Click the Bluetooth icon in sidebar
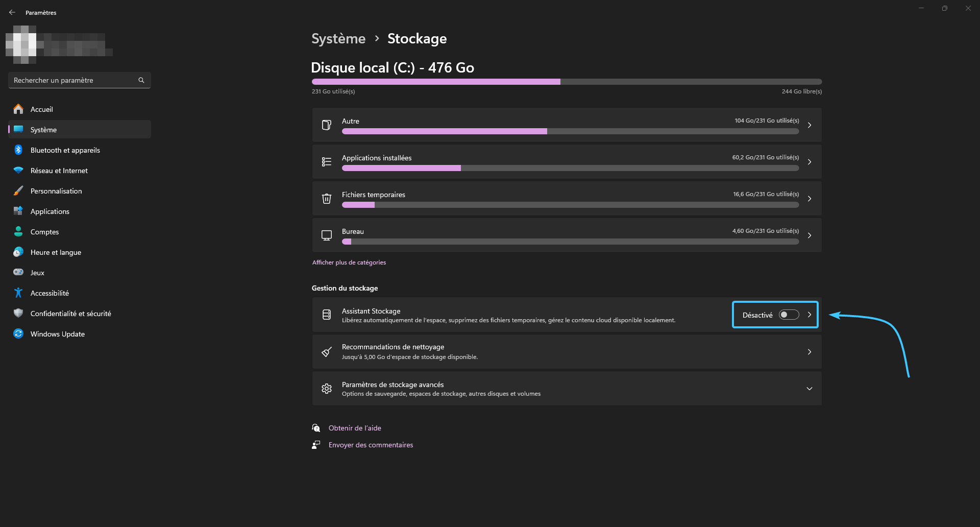Image resolution: width=980 pixels, height=527 pixels. [18, 150]
